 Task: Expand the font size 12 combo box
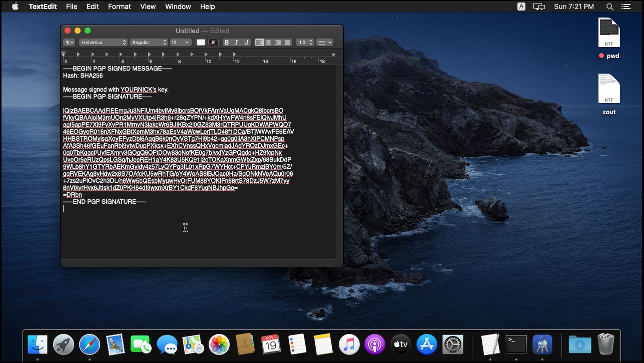tap(187, 43)
